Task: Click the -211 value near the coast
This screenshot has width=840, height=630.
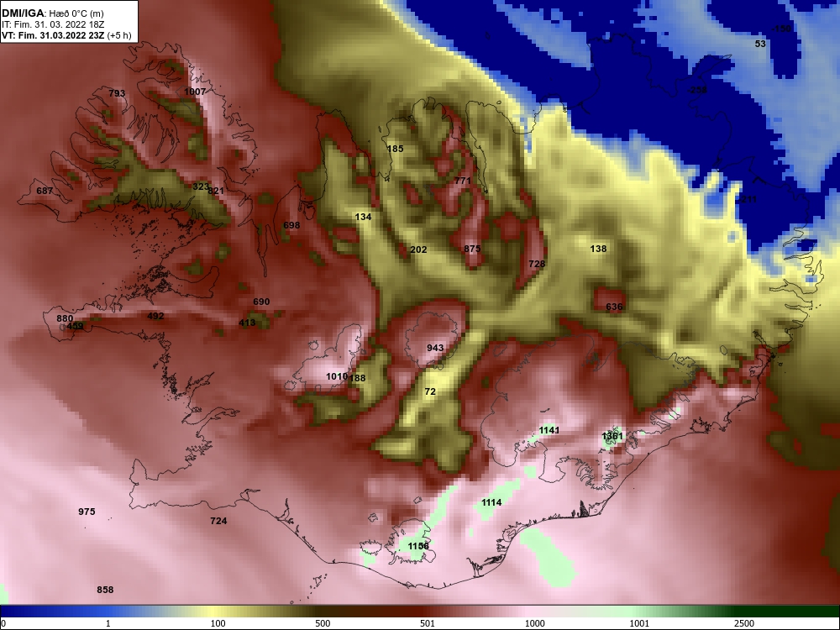Action: point(748,199)
